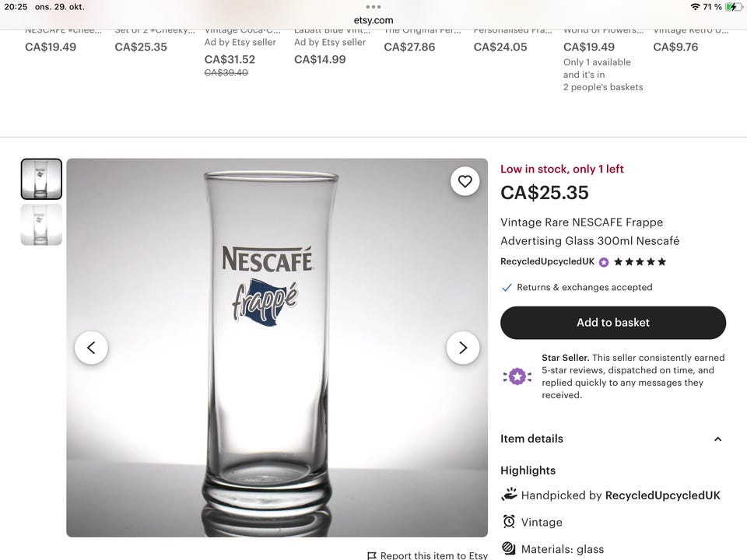Screen dimensions: 747x560
Task: Click the flag icon to report this item
Action: (372, 555)
